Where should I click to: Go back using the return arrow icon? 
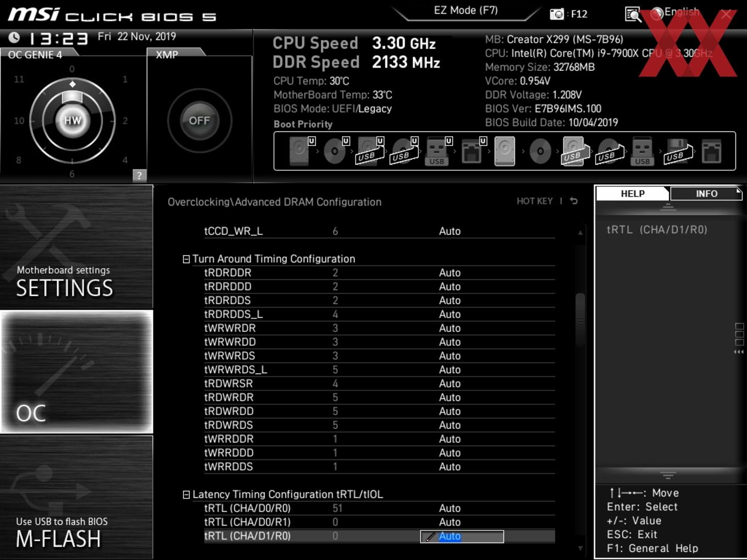(x=573, y=201)
